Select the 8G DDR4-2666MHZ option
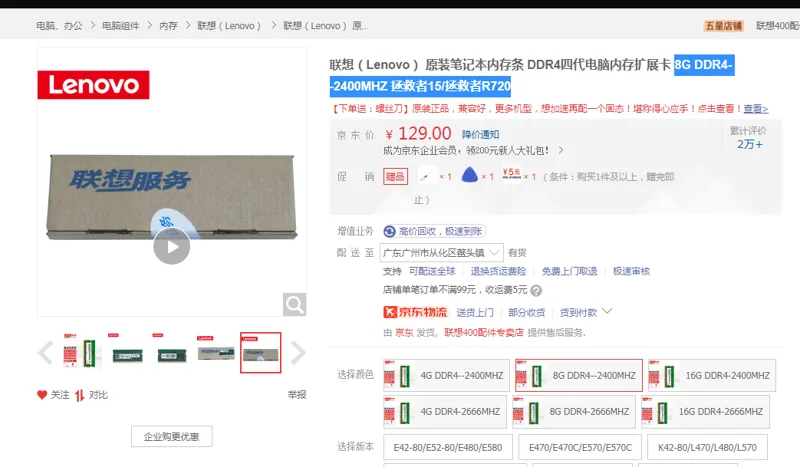Viewport: 800px width, 467px height. tap(574, 411)
